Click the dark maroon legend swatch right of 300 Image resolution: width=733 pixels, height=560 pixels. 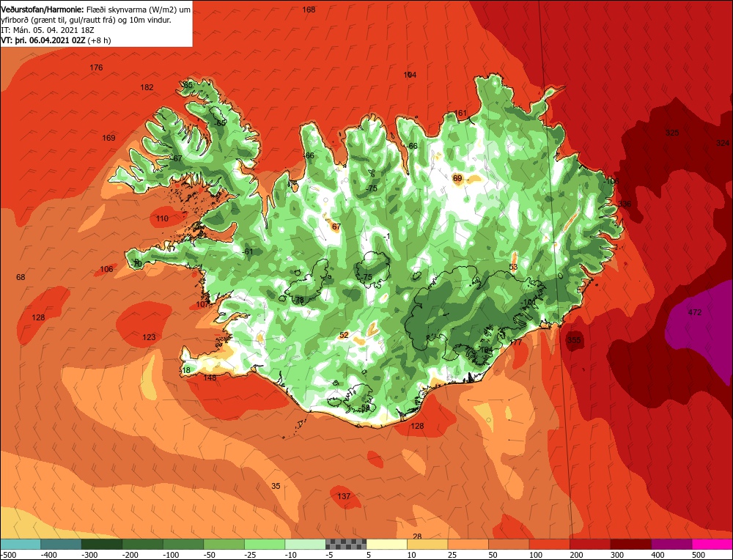point(630,544)
